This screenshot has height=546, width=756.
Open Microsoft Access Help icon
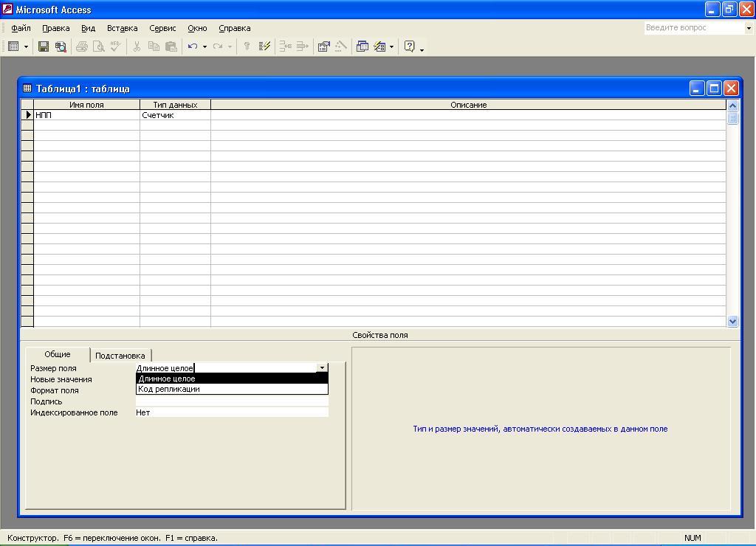point(409,46)
